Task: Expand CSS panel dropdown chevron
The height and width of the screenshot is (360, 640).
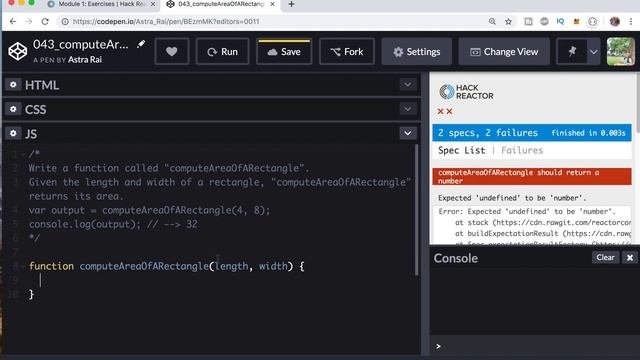Action: coord(407,109)
